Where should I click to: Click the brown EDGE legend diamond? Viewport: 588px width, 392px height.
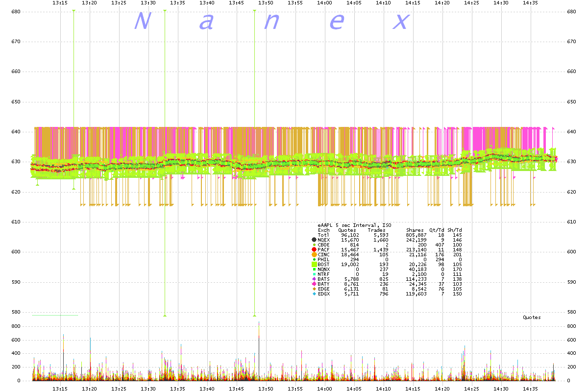click(x=314, y=289)
